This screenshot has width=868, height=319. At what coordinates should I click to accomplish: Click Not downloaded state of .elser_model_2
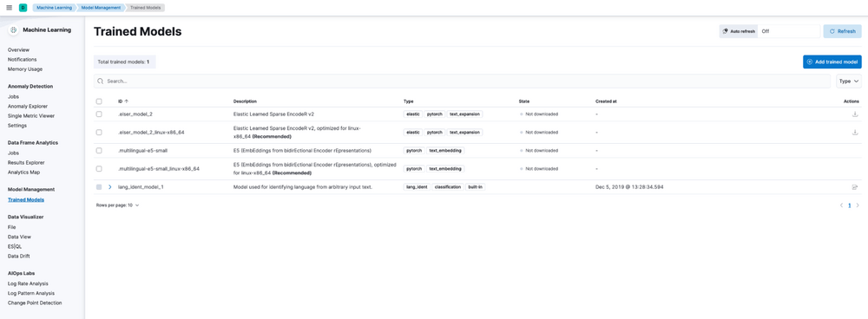click(x=542, y=114)
